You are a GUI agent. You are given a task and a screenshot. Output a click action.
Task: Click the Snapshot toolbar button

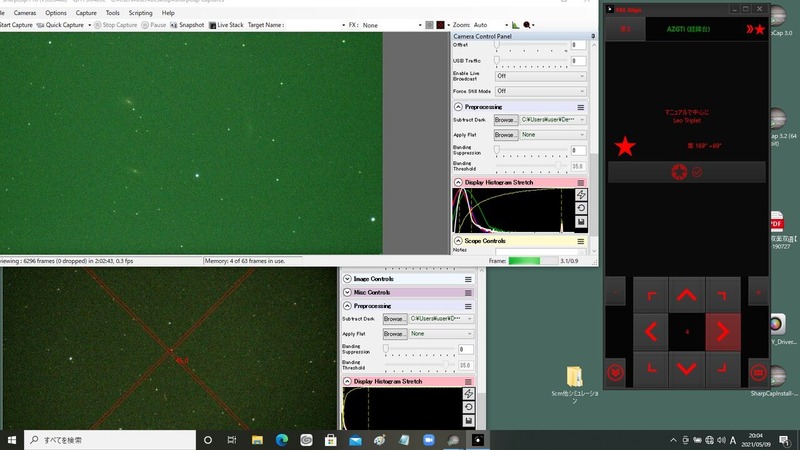point(187,25)
